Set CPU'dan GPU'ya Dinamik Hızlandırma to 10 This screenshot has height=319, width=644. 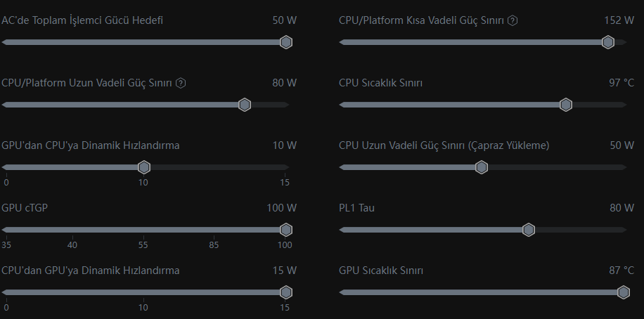(x=143, y=292)
